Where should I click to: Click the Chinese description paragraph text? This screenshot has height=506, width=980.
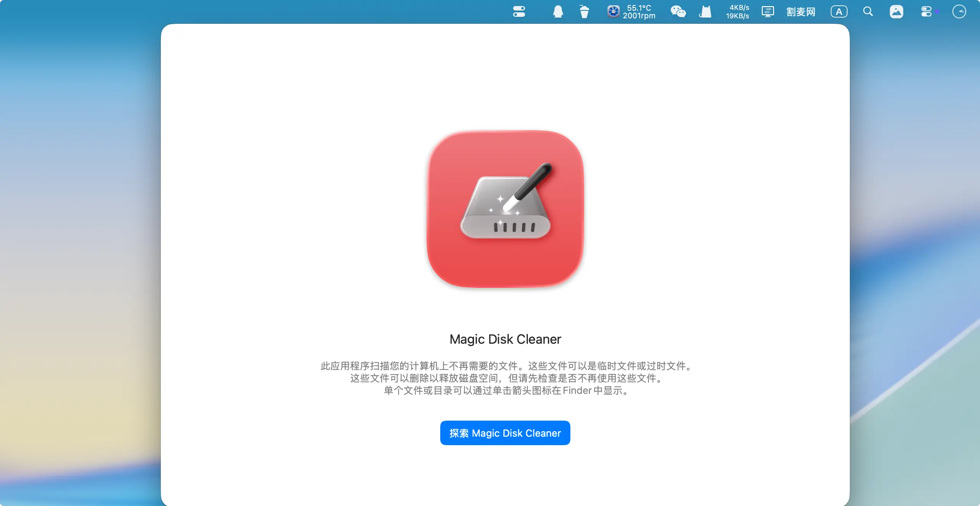pos(505,378)
